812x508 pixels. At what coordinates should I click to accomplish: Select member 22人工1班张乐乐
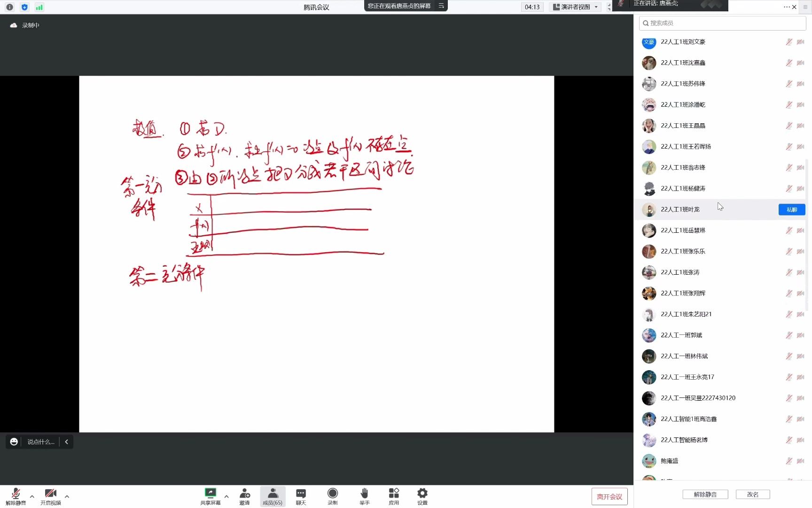click(x=723, y=252)
